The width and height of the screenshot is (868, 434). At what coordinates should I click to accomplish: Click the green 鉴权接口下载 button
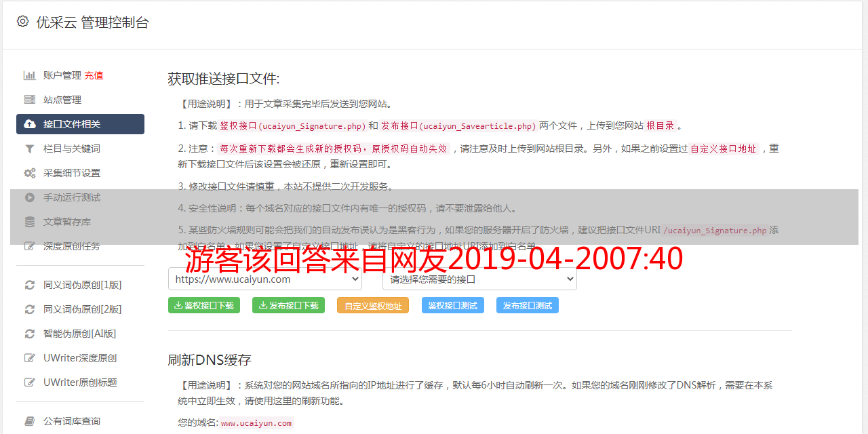pos(204,305)
